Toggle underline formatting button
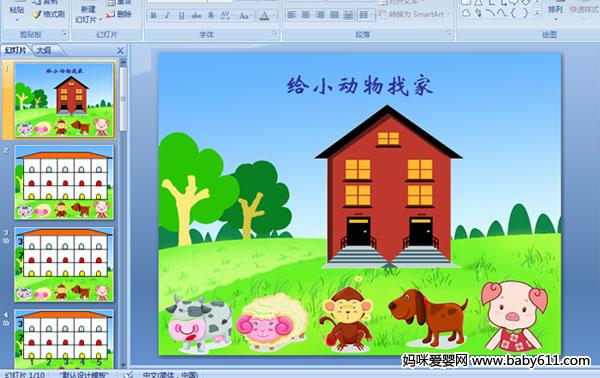 click(181, 15)
